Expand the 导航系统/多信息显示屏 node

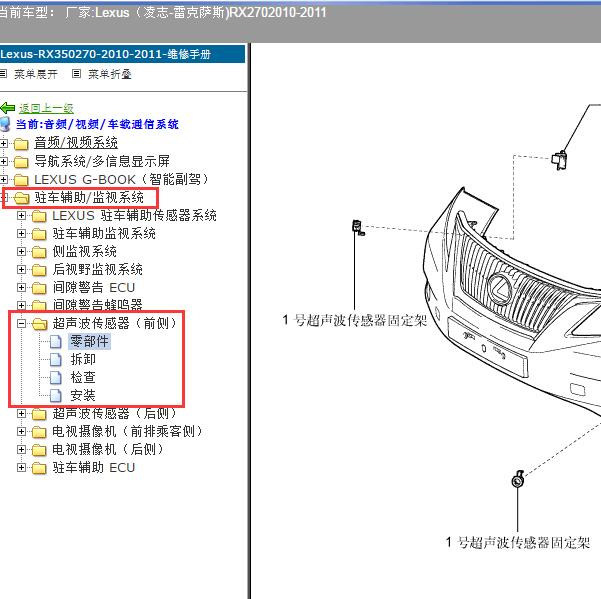click(3, 162)
